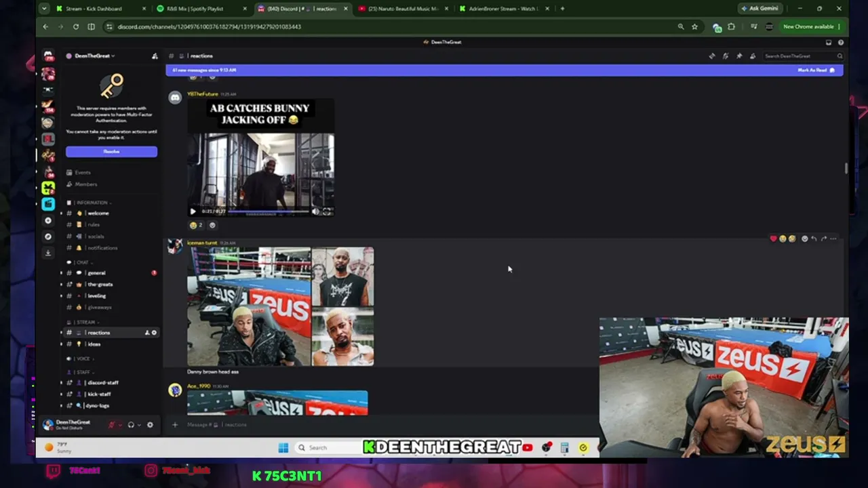This screenshot has width=868, height=488.
Task: Open Discover servers compass icon
Action: tap(47, 237)
